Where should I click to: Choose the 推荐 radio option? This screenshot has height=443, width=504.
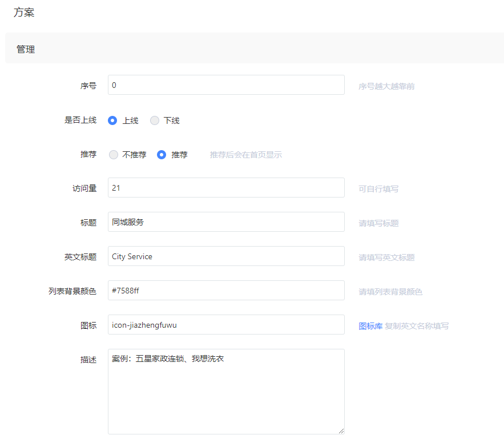(x=162, y=155)
